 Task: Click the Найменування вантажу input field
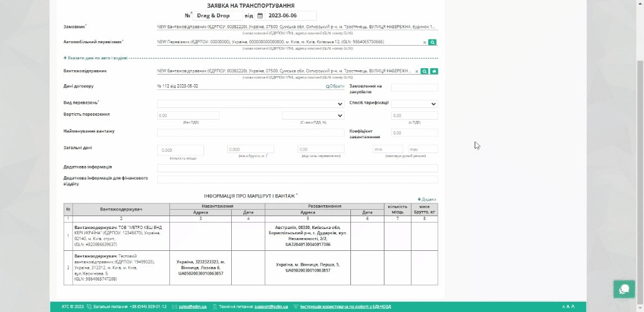point(251,133)
